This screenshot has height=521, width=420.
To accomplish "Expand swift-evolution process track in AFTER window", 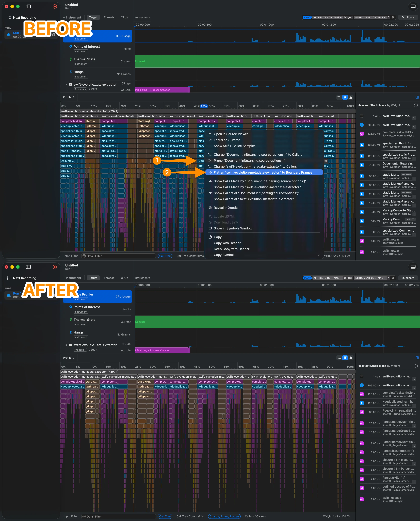I will [x=66, y=345].
